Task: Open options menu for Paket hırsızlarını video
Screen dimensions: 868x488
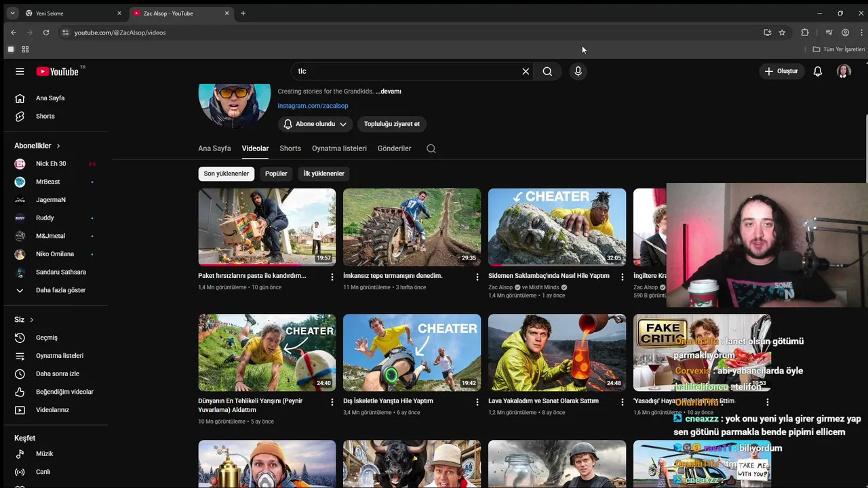Action: pos(332,277)
